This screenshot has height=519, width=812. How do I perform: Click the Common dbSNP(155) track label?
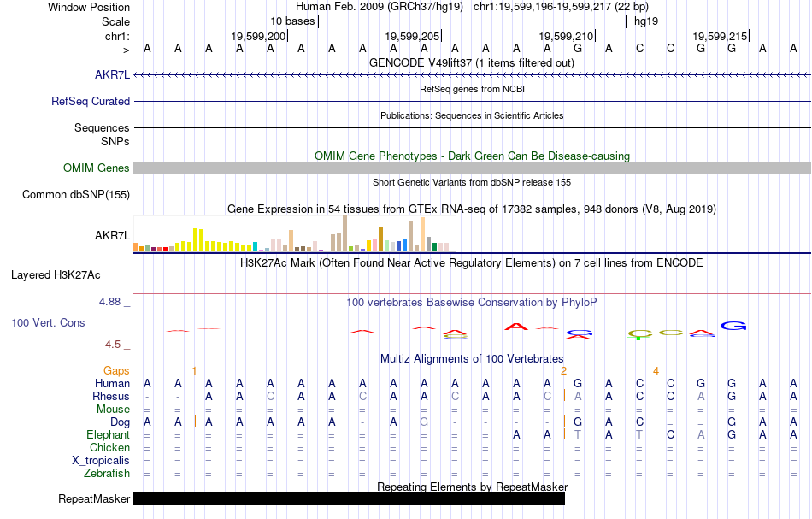tap(75, 194)
